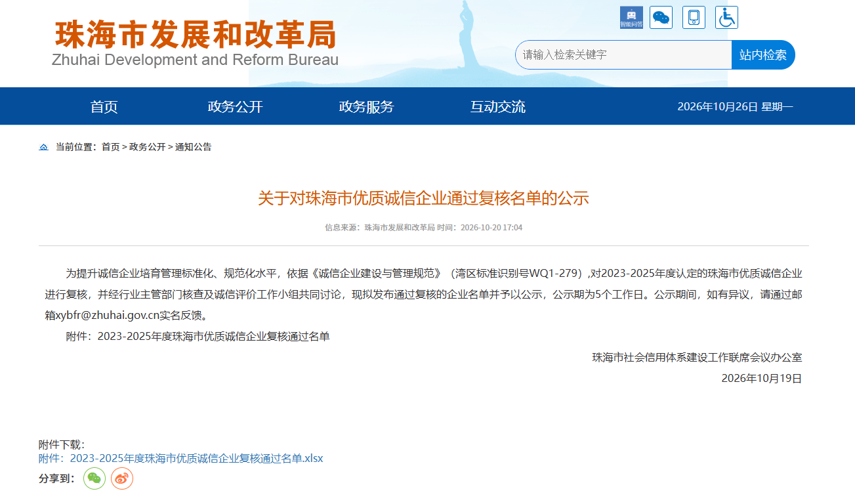Click the body line starting 附件：2023-2025年度
The image size is (855, 504).
198,337
